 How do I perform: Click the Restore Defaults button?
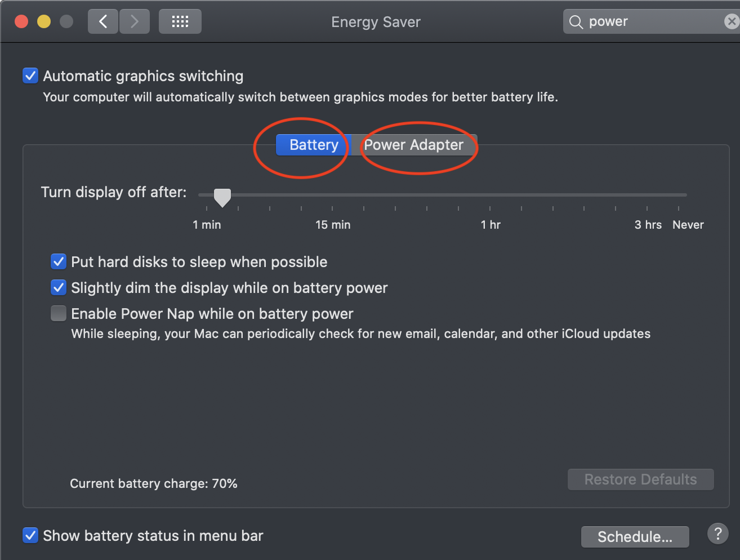click(x=640, y=479)
